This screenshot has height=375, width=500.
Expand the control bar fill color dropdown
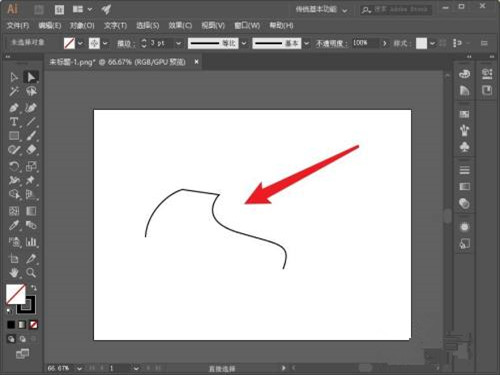click(80, 43)
